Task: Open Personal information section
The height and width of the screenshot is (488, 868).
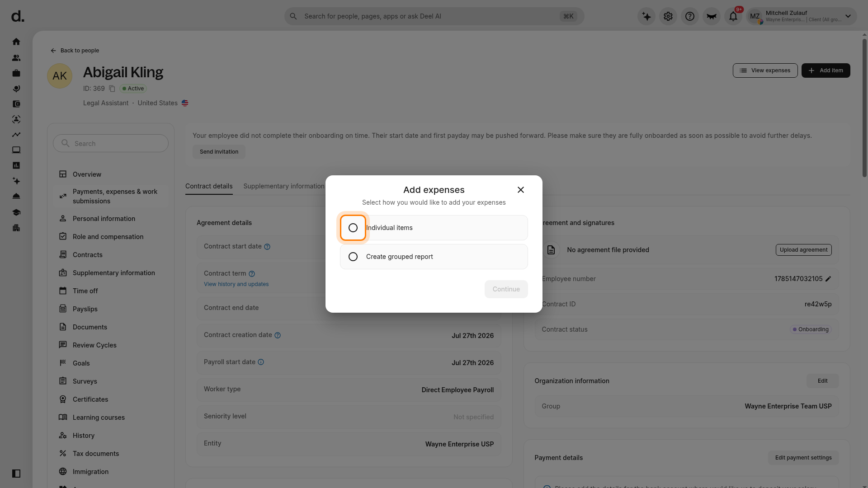Action: click(x=111, y=219)
